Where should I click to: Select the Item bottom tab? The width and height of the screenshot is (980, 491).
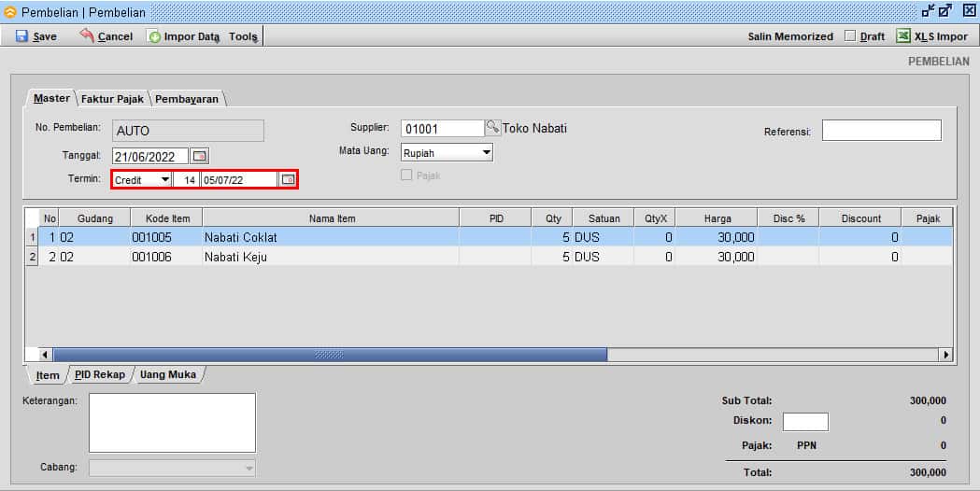48,375
